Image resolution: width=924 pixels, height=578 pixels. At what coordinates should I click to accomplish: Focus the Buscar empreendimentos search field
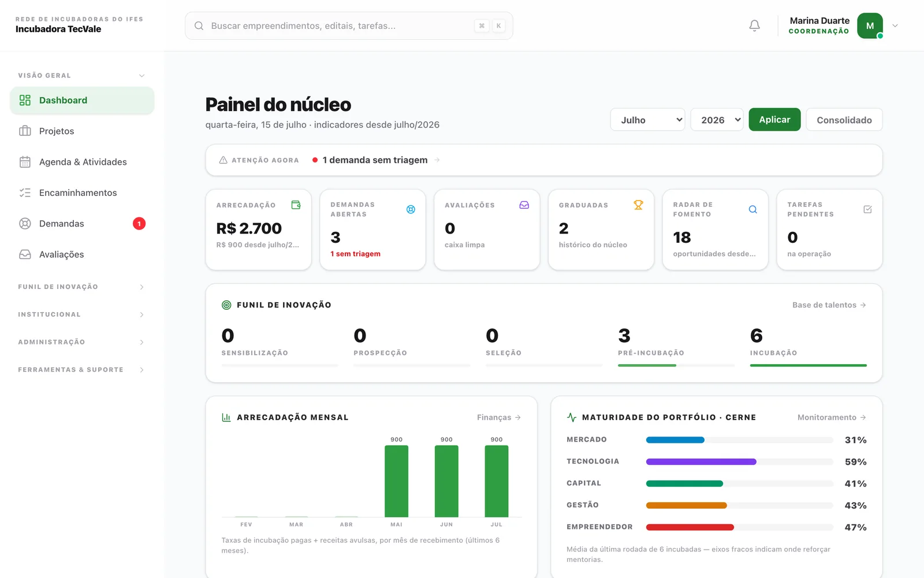(349, 25)
